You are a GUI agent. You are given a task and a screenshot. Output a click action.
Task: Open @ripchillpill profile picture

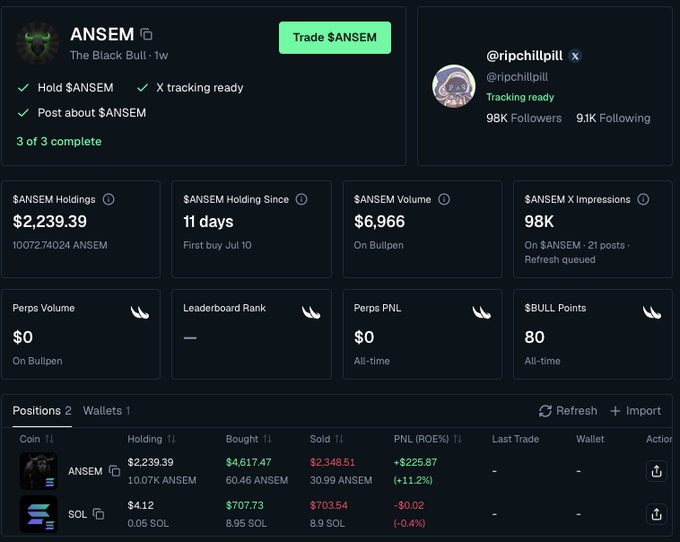(x=454, y=86)
